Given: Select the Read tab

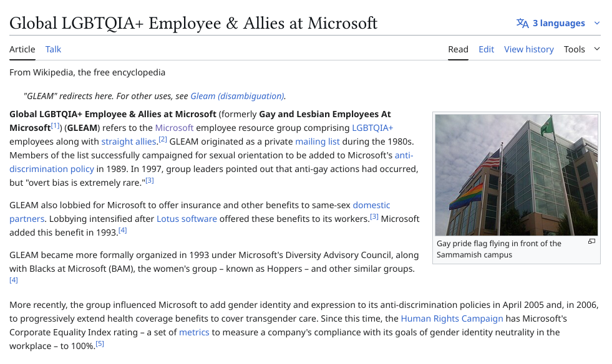Looking at the screenshot, I should pyautogui.click(x=458, y=49).
